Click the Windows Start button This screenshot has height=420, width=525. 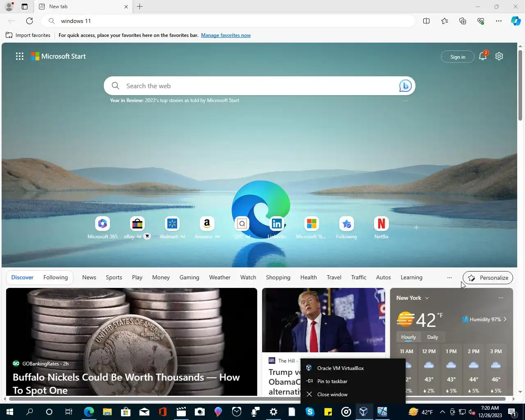coord(10,412)
